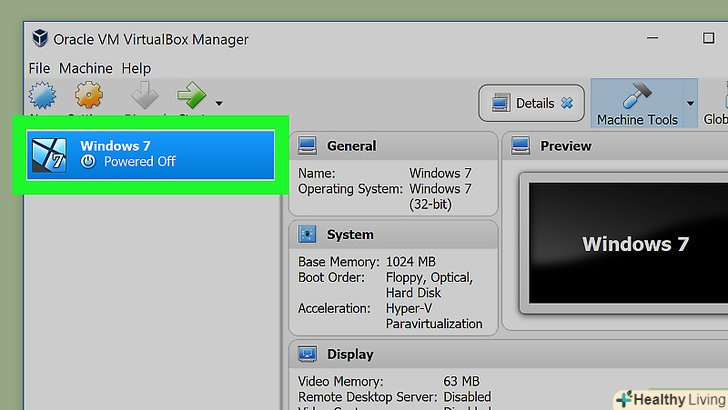The image size is (728, 410).
Task: Close the Details tab with the X
Action: click(x=567, y=103)
